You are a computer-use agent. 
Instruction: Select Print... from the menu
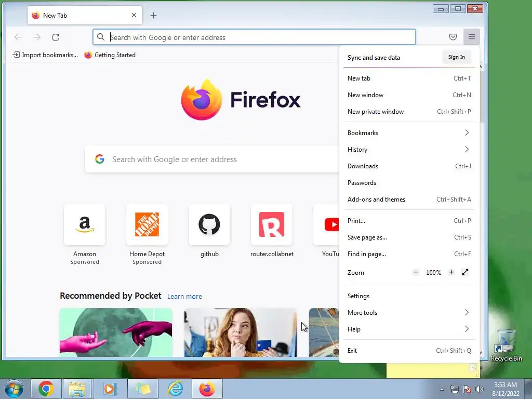[x=409, y=220]
